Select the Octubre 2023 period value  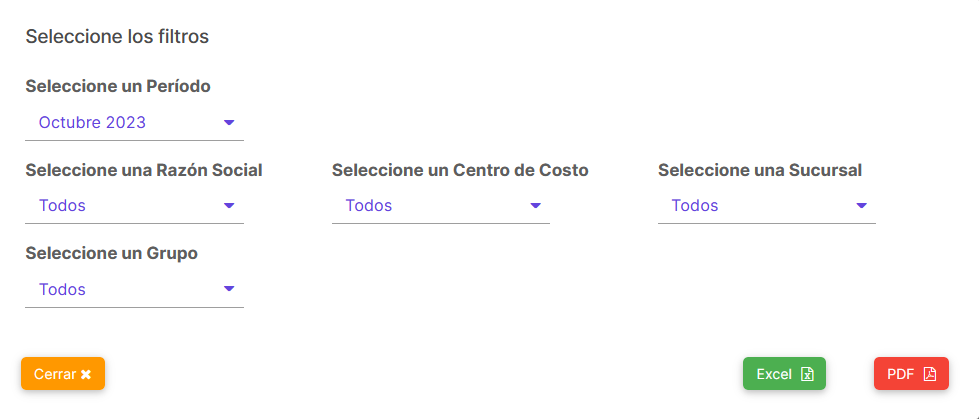tap(92, 122)
